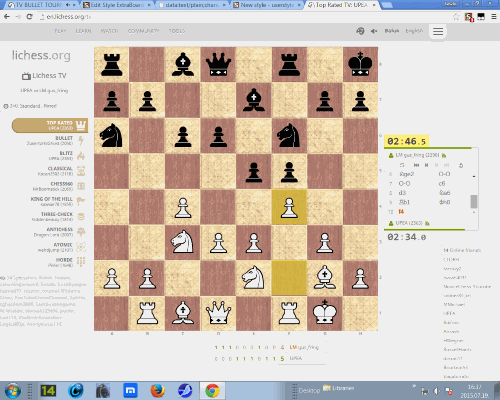Select move O-O on row 7

405,184
